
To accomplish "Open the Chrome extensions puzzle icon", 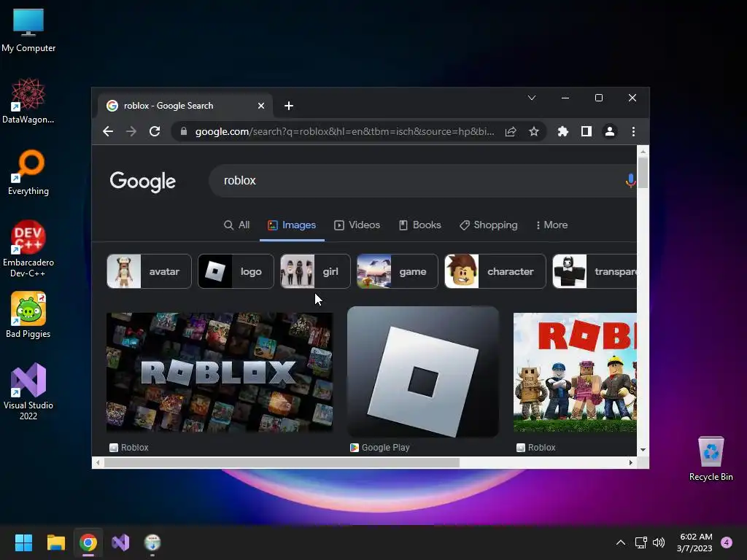I will (x=562, y=131).
